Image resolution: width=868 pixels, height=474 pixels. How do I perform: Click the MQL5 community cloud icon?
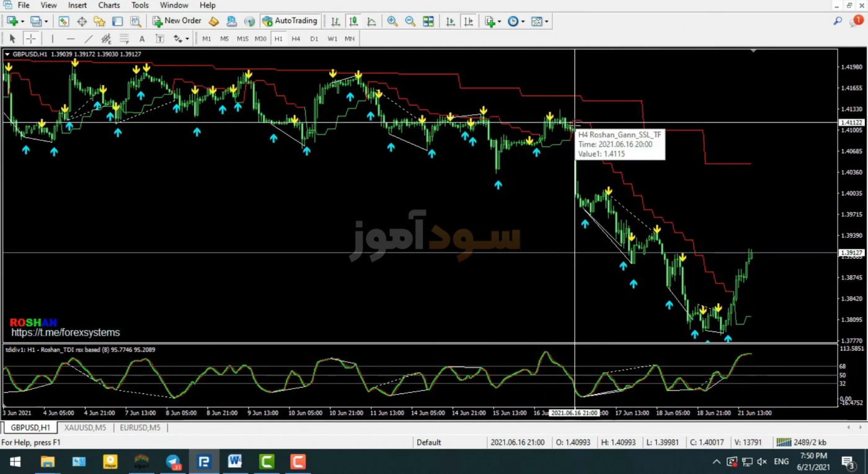click(x=232, y=21)
